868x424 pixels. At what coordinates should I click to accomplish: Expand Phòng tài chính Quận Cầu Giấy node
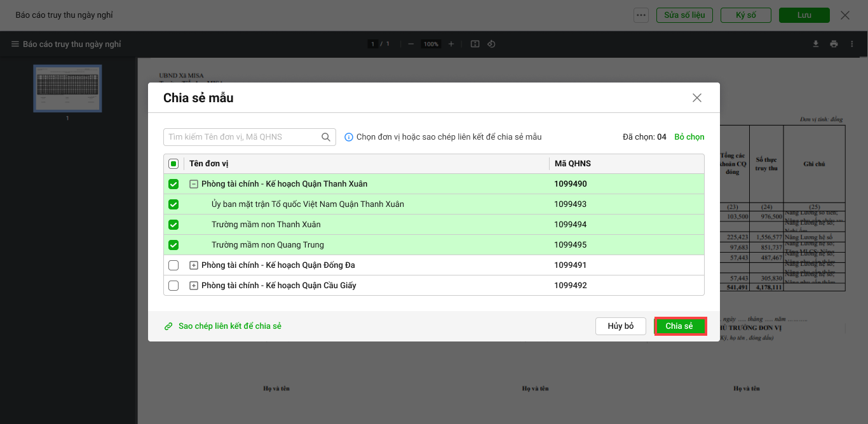pos(194,286)
